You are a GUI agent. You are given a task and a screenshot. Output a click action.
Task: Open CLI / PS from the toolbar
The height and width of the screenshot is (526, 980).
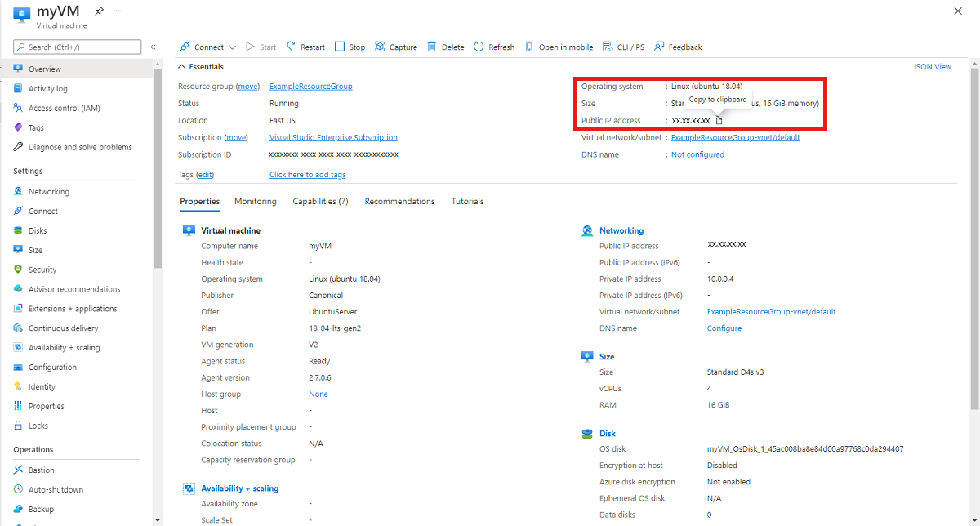pos(623,47)
